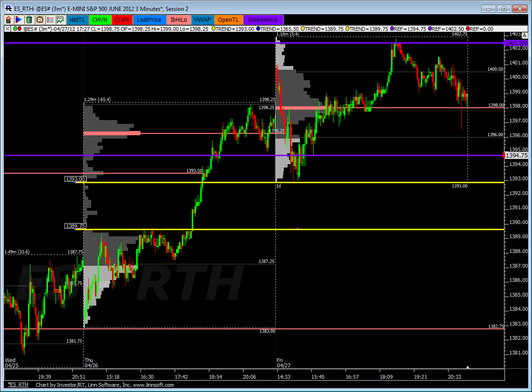Click purple REF=1394.75 legend marker
Image resolution: width=532 pixels, height=392 pixels.
(392, 29)
